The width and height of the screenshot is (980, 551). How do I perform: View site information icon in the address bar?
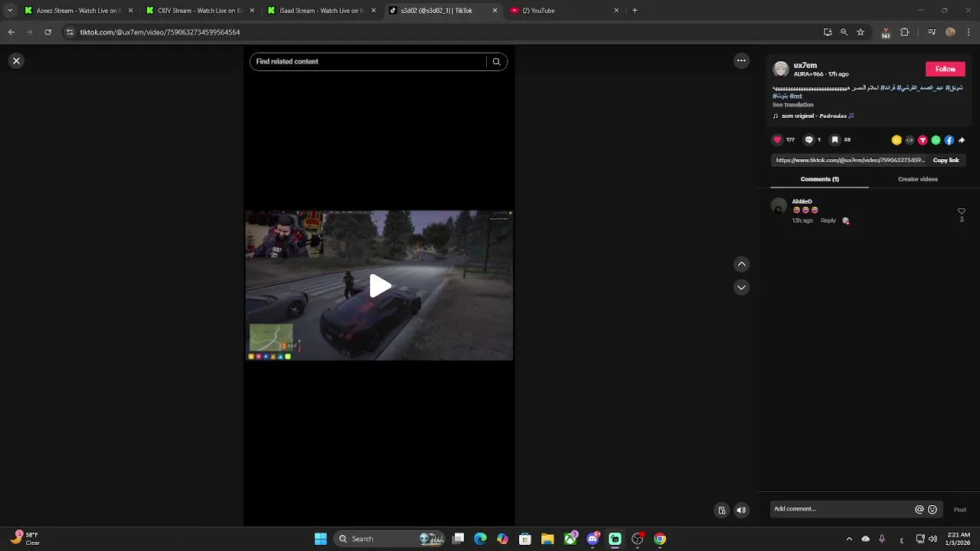(x=70, y=32)
